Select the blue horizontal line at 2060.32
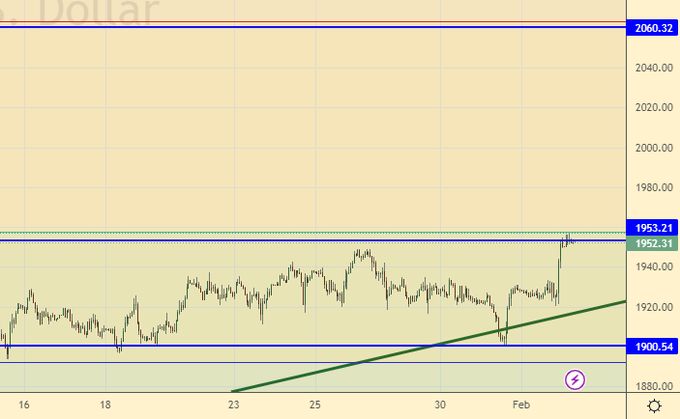 click(x=300, y=27)
